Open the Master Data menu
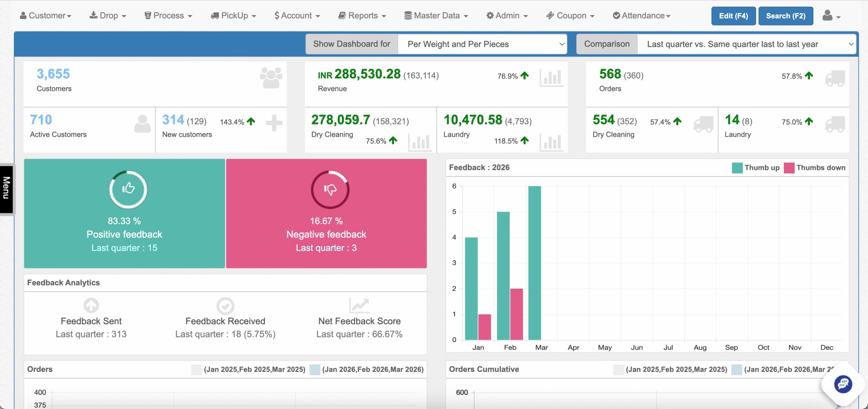The height and width of the screenshot is (409, 868). pos(436,16)
